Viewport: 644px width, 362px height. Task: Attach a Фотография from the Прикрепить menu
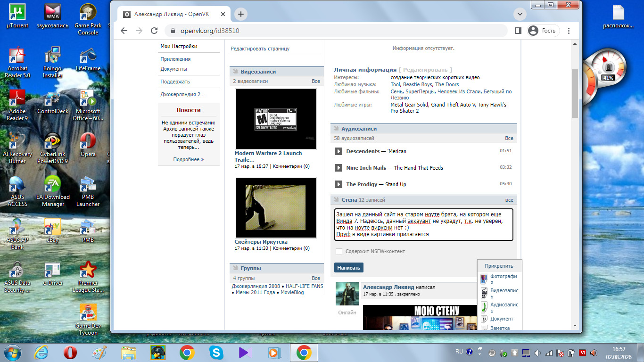(x=499, y=279)
